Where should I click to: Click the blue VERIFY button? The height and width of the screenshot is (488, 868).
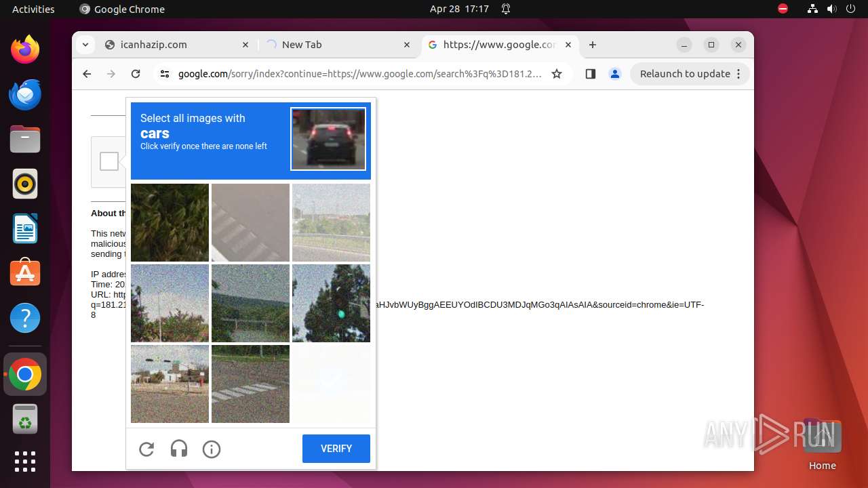click(x=336, y=449)
